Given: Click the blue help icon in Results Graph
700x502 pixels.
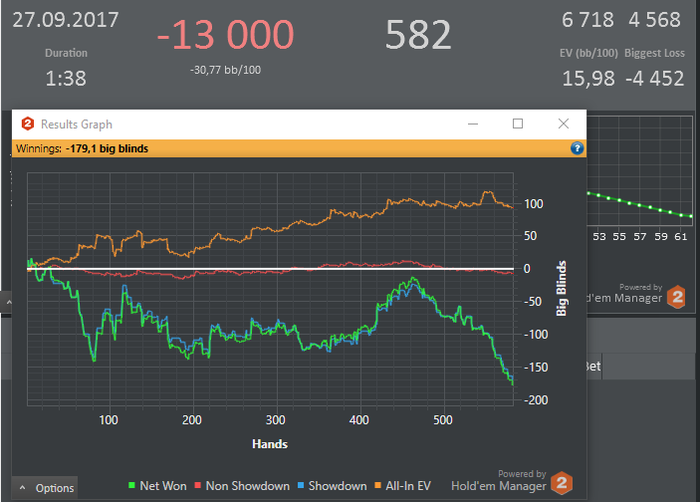Looking at the screenshot, I should pyautogui.click(x=577, y=148).
